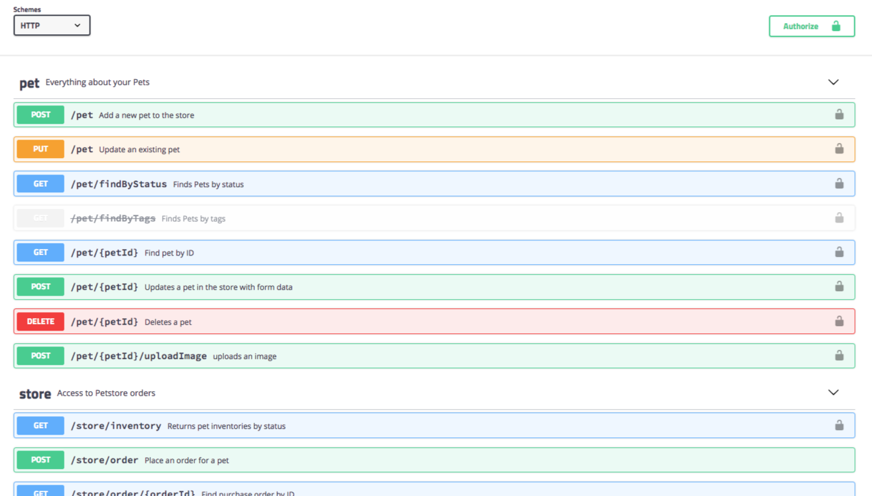Click lock icon on POST /pet/{petId} form data row

click(839, 287)
